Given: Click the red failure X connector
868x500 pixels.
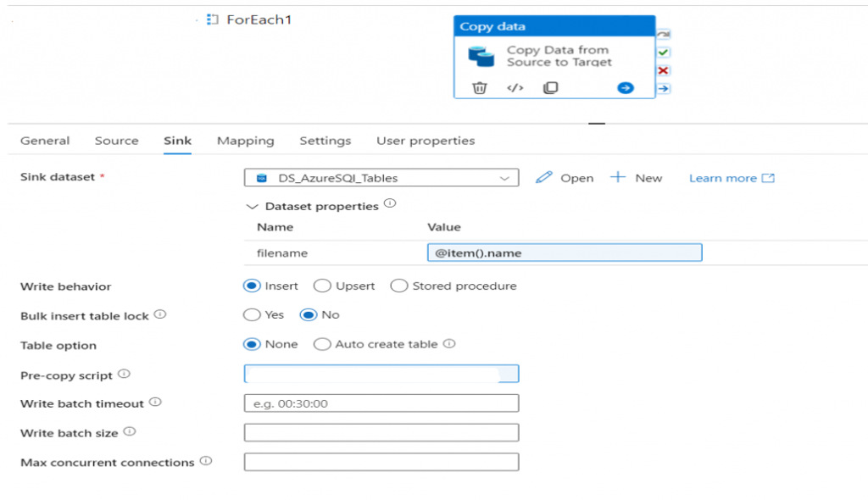Looking at the screenshot, I should click(x=664, y=70).
